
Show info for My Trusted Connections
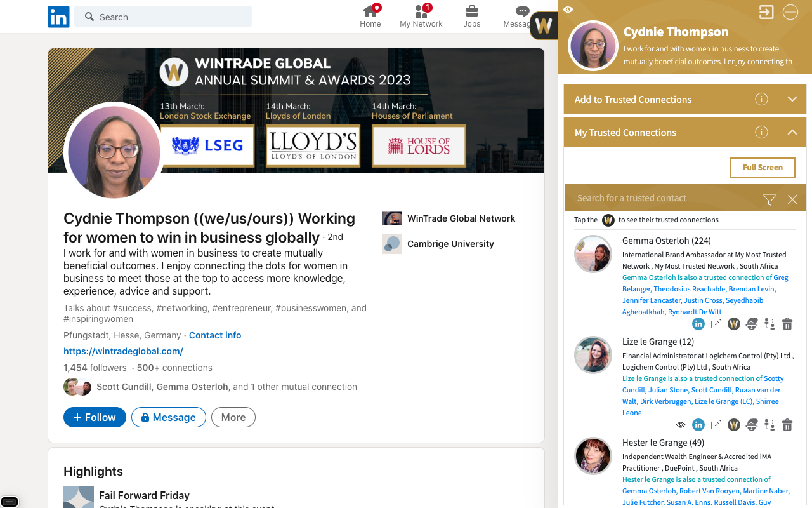click(761, 133)
